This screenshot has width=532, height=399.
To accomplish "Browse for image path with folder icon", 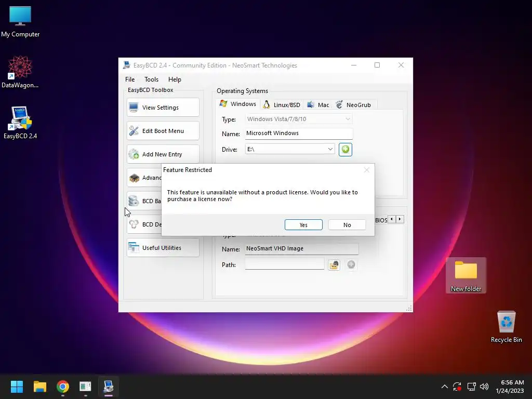I will (334, 264).
